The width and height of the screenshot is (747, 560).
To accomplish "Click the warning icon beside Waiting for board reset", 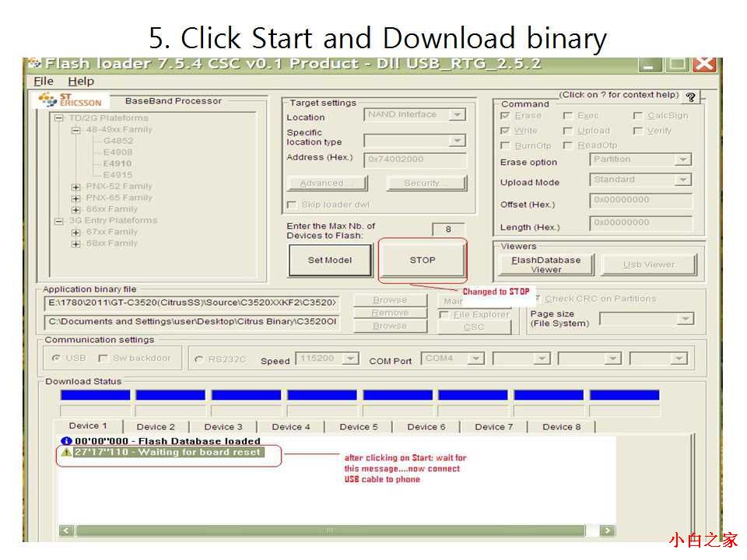I will [x=66, y=452].
